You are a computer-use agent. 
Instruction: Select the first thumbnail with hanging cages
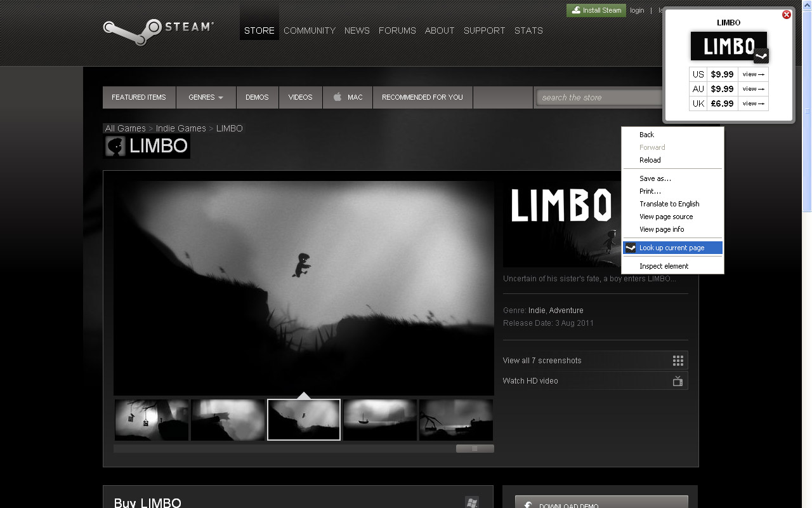pos(152,420)
